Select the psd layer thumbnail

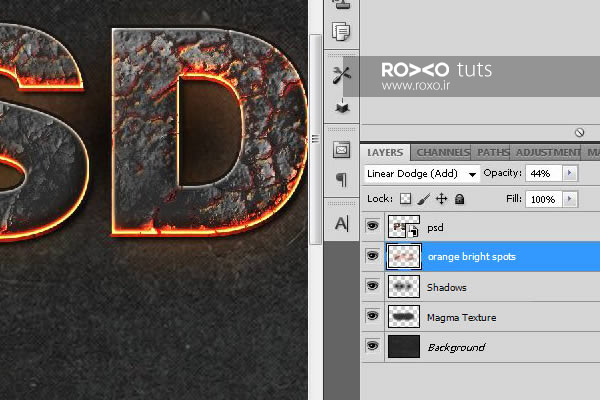click(404, 226)
